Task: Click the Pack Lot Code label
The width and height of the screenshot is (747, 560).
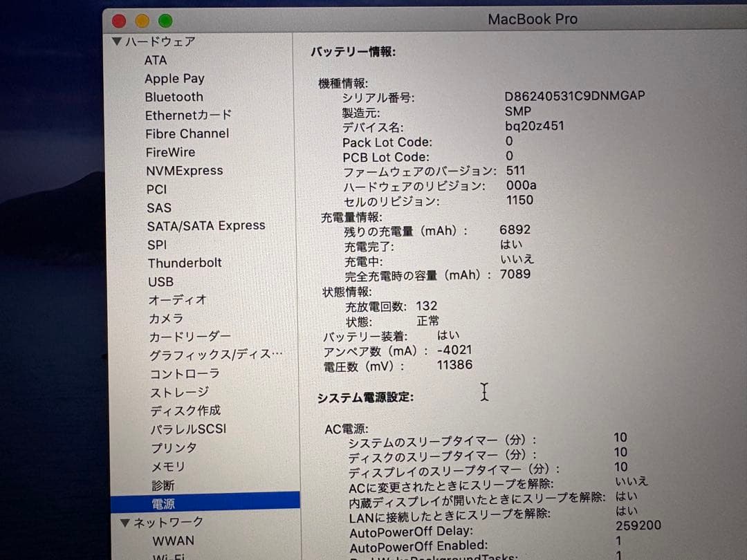Action: tap(387, 142)
